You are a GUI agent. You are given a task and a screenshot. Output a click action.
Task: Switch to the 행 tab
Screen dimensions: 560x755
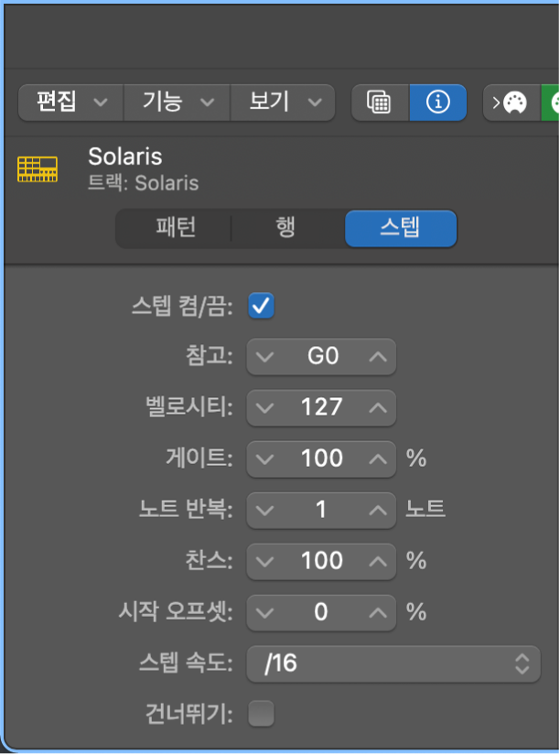point(285,229)
